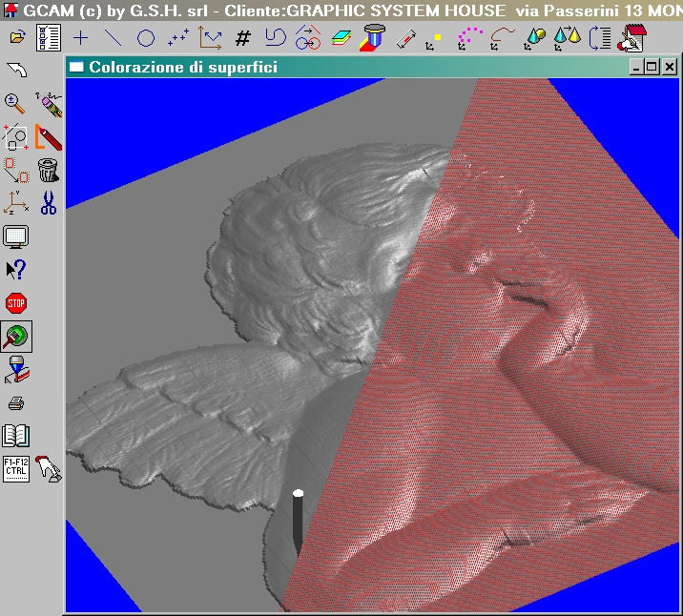Screen dimensions: 683x616
Task: Close the Colorazione di superfici window
Action: tap(670, 68)
